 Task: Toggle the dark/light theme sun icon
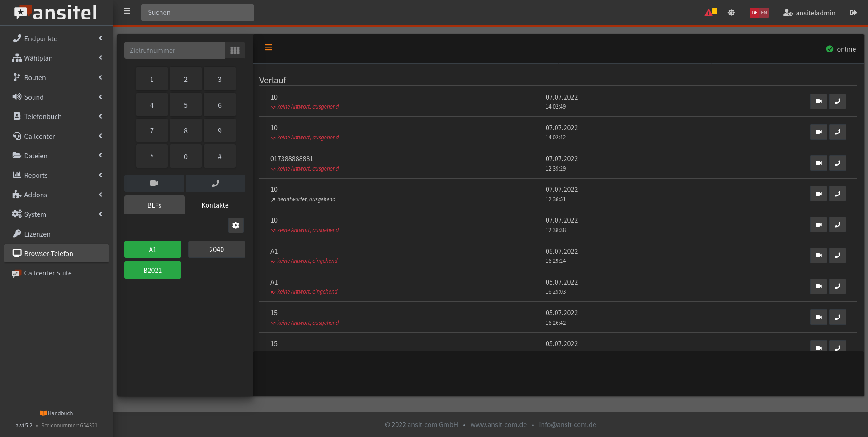(x=731, y=13)
